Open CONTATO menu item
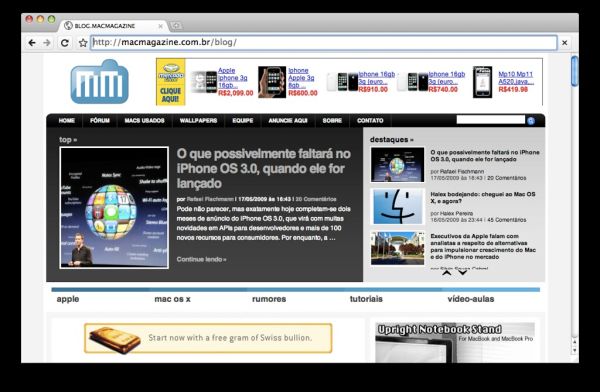 click(370, 121)
